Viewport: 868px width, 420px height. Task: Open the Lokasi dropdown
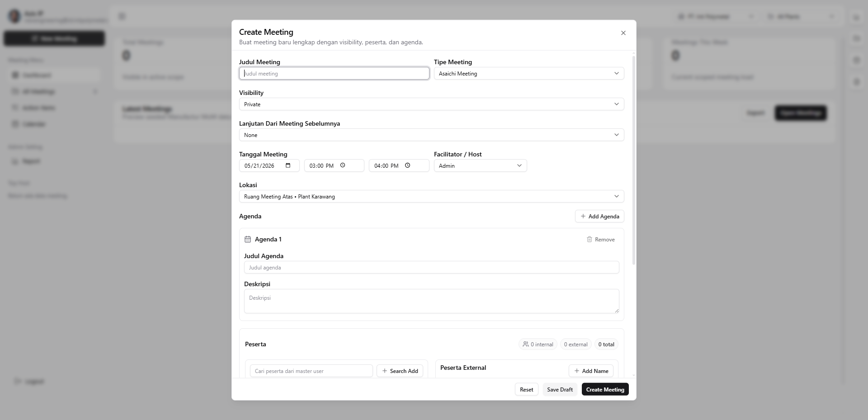(431, 196)
